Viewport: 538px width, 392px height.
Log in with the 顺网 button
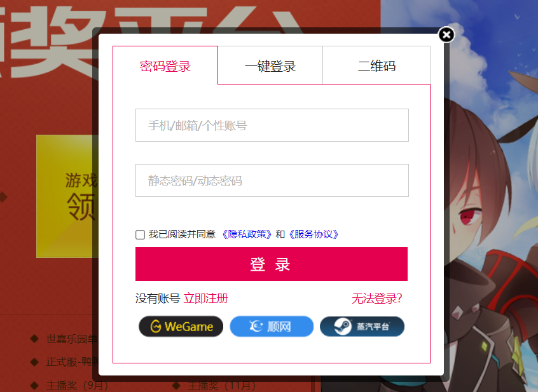point(272,326)
